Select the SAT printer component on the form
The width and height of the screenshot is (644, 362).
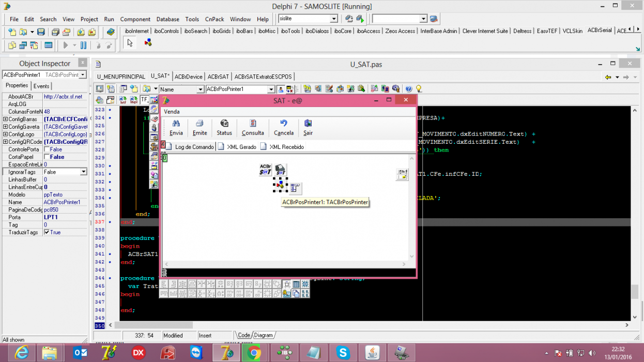click(x=280, y=170)
